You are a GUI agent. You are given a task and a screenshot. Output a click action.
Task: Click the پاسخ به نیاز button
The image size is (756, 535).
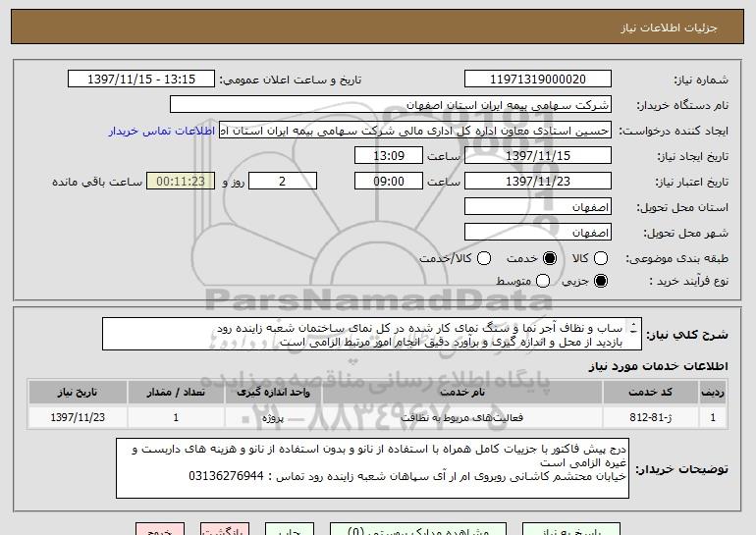571,529
